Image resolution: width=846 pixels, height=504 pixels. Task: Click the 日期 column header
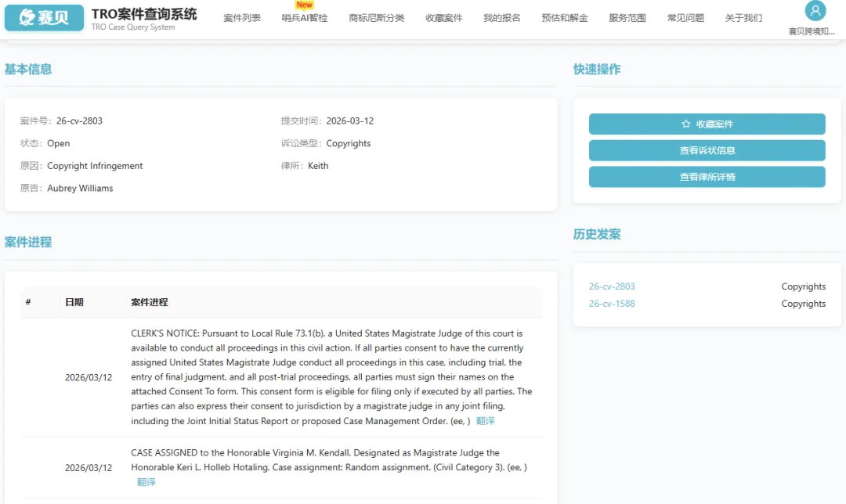[74, 302]
